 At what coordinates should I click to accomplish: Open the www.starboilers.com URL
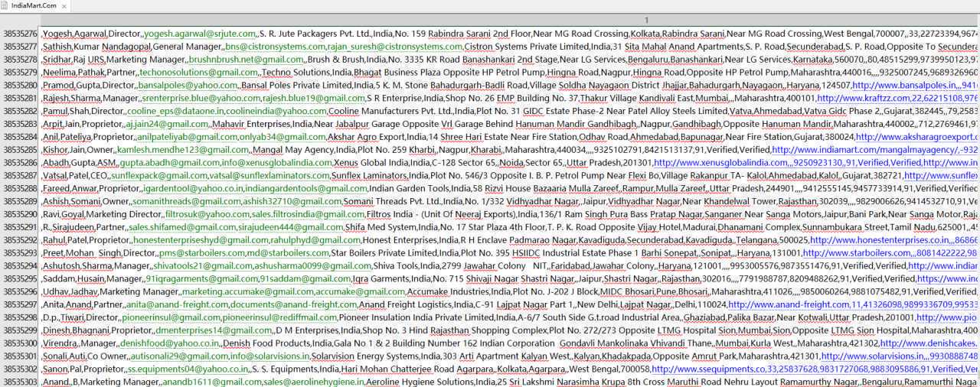point(858,253)
